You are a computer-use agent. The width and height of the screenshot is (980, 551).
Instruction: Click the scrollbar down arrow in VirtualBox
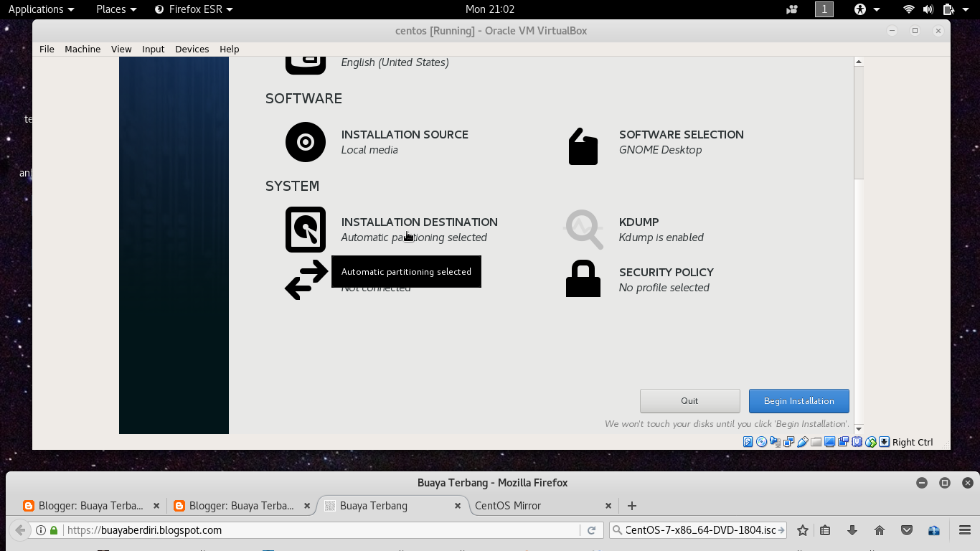coord(859,428)
